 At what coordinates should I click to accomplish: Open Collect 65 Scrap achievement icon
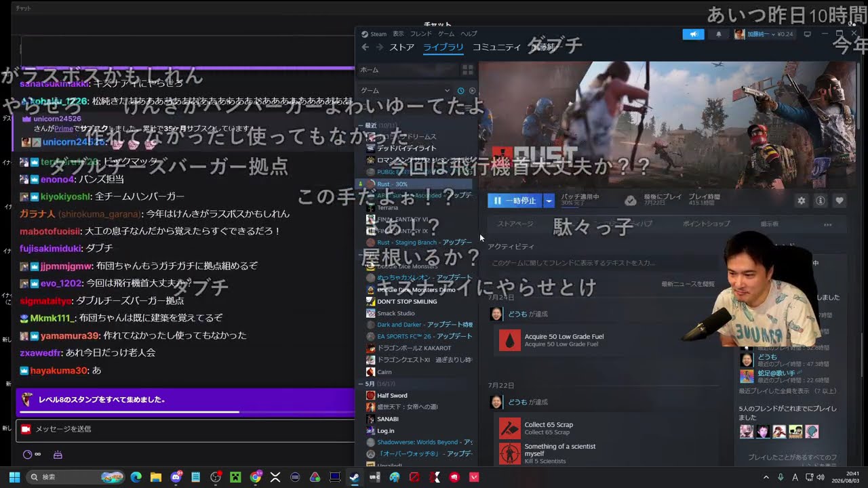click(x=510, y=428)
